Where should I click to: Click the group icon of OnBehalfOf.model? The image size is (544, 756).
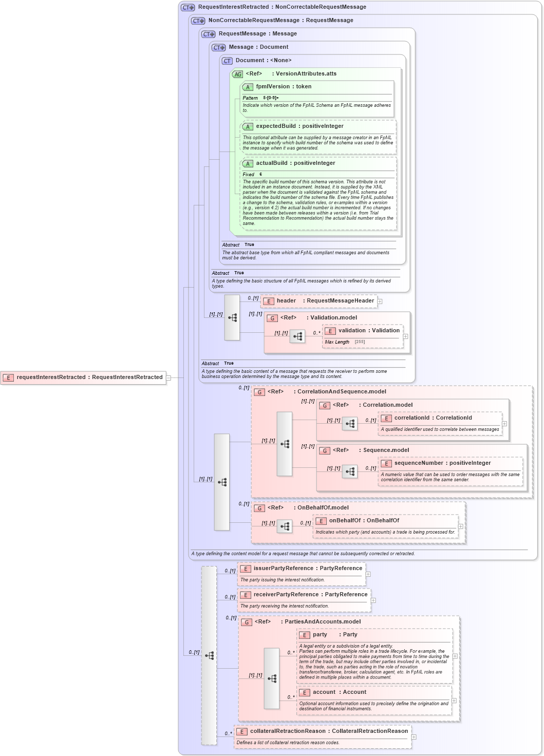[259, 508]
